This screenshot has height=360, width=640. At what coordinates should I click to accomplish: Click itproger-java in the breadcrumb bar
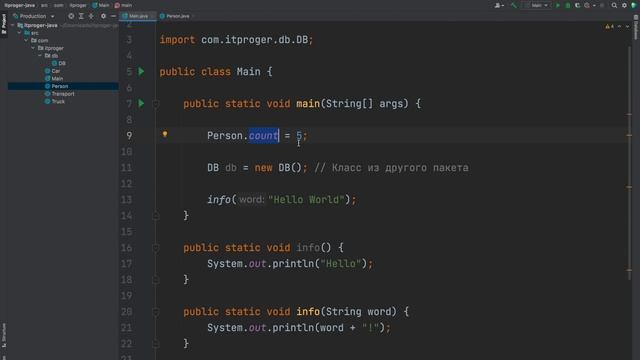click(x=20, y=5)
